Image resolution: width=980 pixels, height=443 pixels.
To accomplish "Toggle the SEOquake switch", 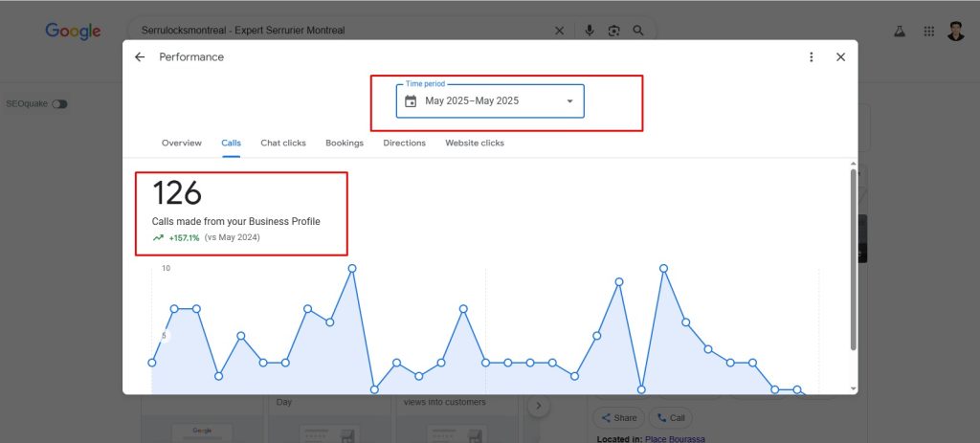I will point(59,103).
